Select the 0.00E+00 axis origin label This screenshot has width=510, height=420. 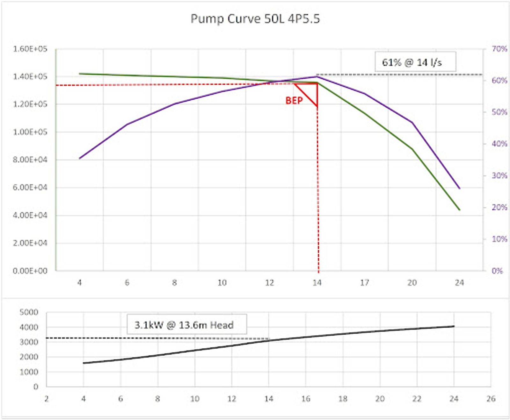pos(30,271)
